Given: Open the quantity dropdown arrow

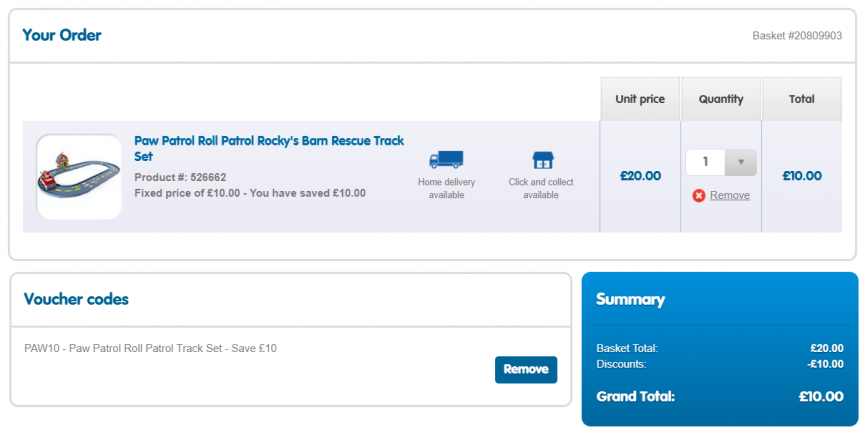Looking at the screenshot, I should click(741, 162).
